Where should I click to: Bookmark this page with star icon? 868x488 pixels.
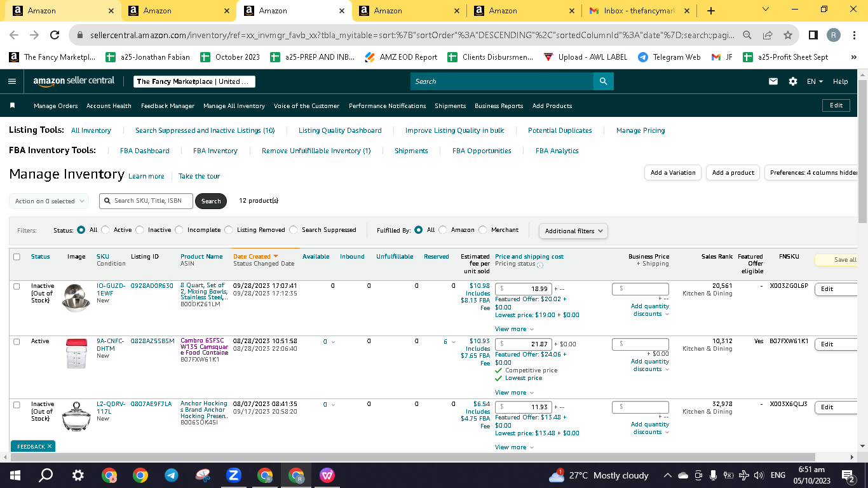click(x=788, y=35)
